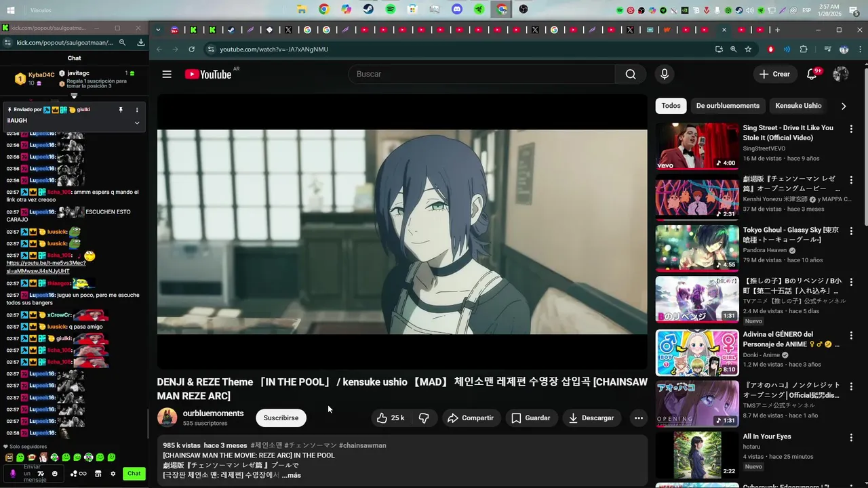This screenshot has height=488, width=868.
Task: Open site information icon beside YouTube URL
Action: [211, 49]
